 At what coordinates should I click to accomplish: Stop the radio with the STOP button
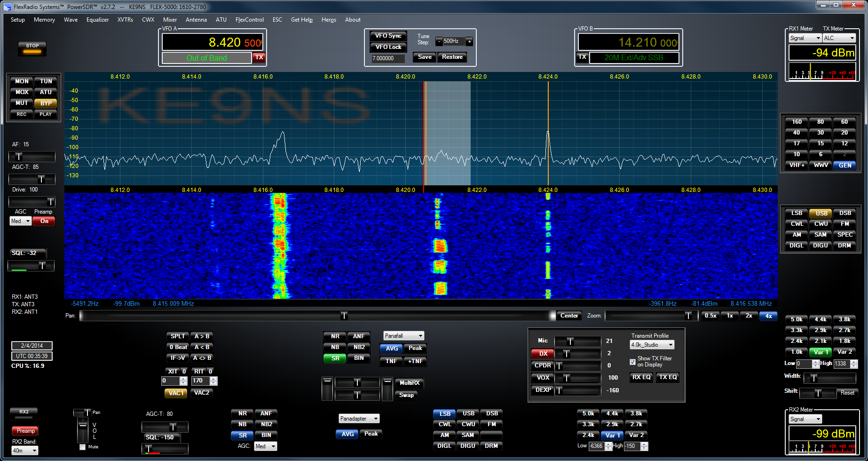tap(32, 48)
